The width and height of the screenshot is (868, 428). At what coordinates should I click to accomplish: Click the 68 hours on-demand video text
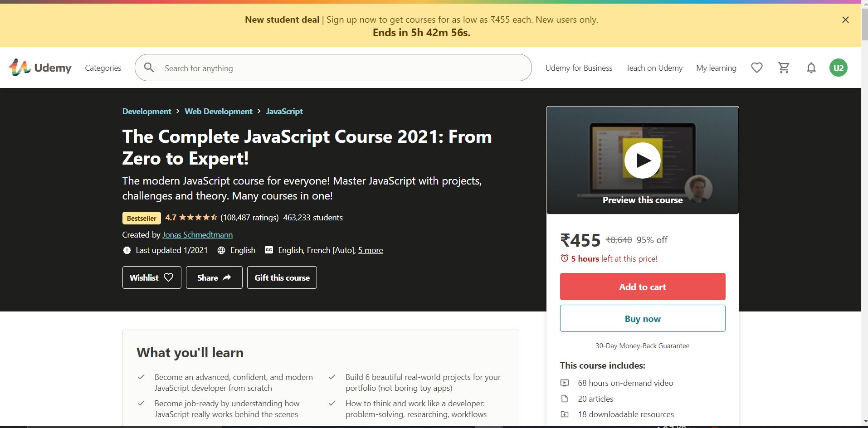tap(625, 383)
